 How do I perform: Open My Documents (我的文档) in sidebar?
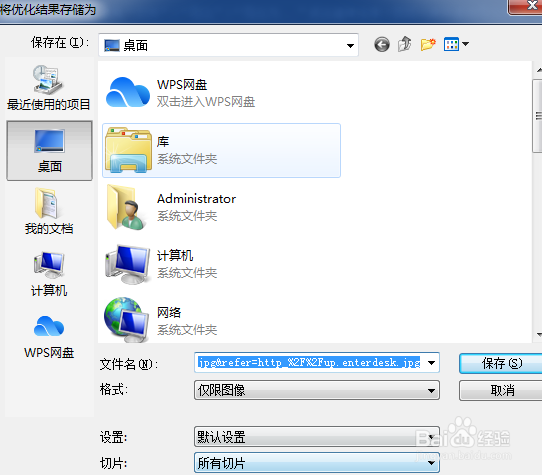(49, 211)
